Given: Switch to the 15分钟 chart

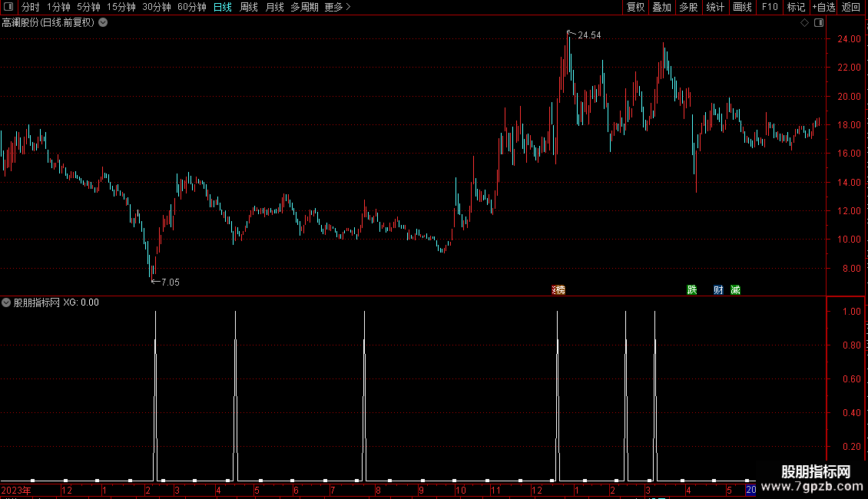Looking at the screenshot, I should pos(121,7).
